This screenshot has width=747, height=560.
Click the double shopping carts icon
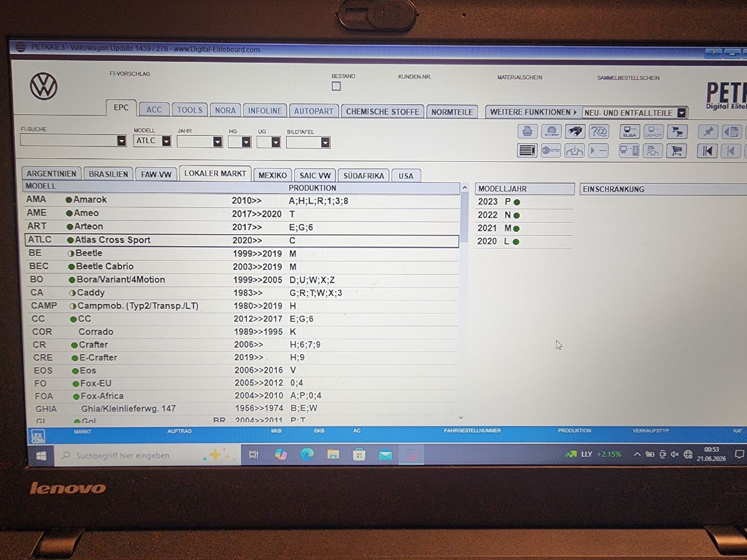(677, 132)
